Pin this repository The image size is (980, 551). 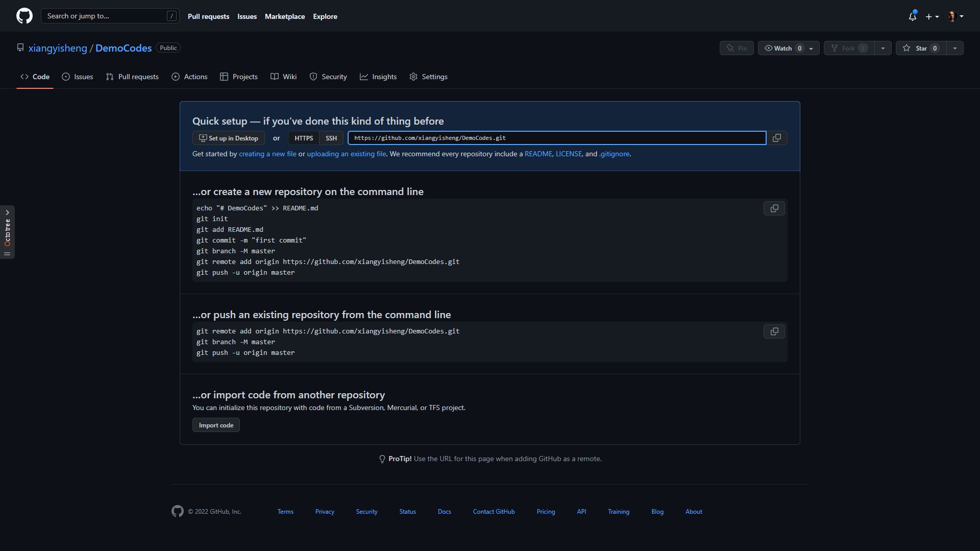737,48
